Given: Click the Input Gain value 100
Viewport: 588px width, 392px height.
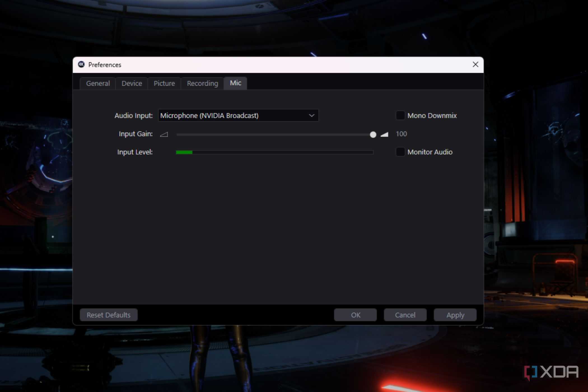Looking at the screenshot, I should coord(401,134).
